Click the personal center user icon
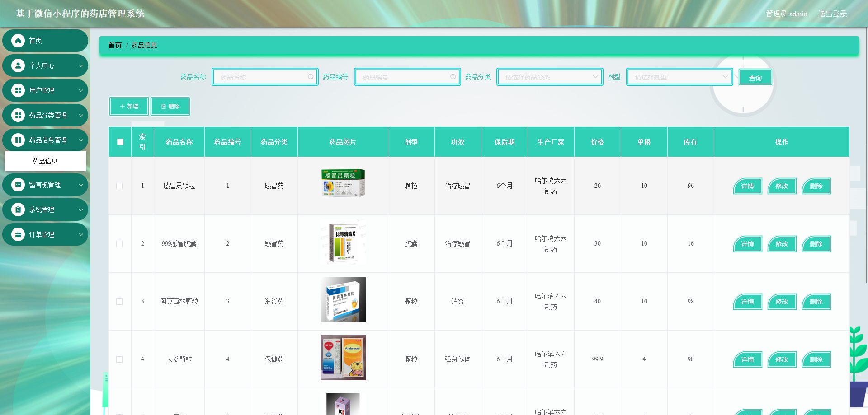 pos(18,65)
